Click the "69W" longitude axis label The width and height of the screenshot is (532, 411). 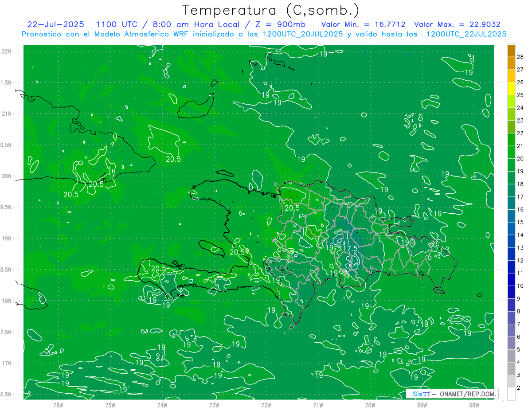pos(422,405)
